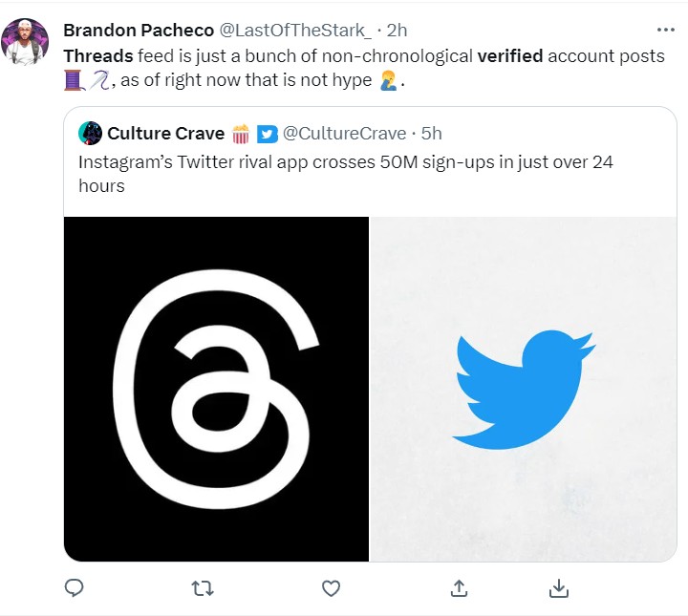Screen dimensions: 688x616
Task: Open the quoted tweet about 50M sign-ups
Action: pos(344,173)
